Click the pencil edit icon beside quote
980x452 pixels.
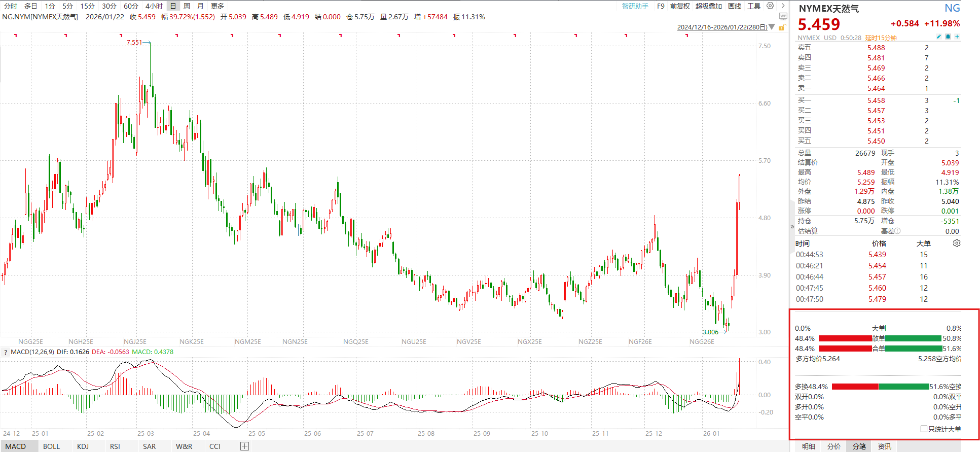(x=938, y=37)
